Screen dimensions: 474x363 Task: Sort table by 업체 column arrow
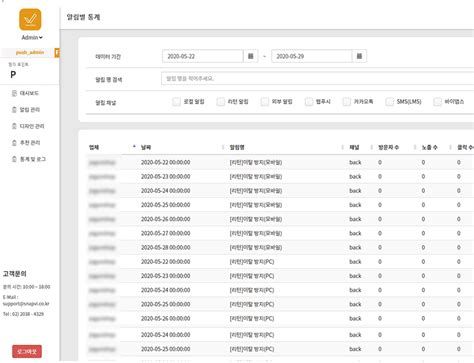[134, 147]
